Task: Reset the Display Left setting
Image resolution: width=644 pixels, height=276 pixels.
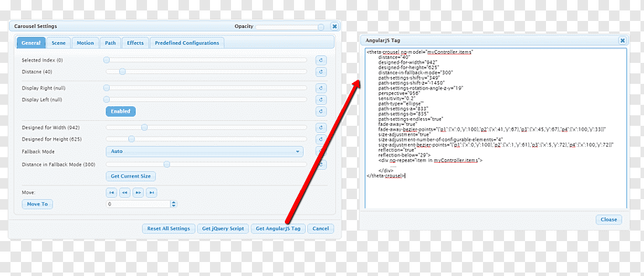Action: 321,100
